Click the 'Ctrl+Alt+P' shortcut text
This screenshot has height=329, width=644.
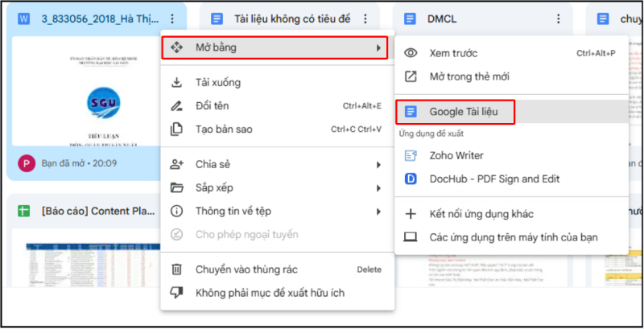point(596,53)
